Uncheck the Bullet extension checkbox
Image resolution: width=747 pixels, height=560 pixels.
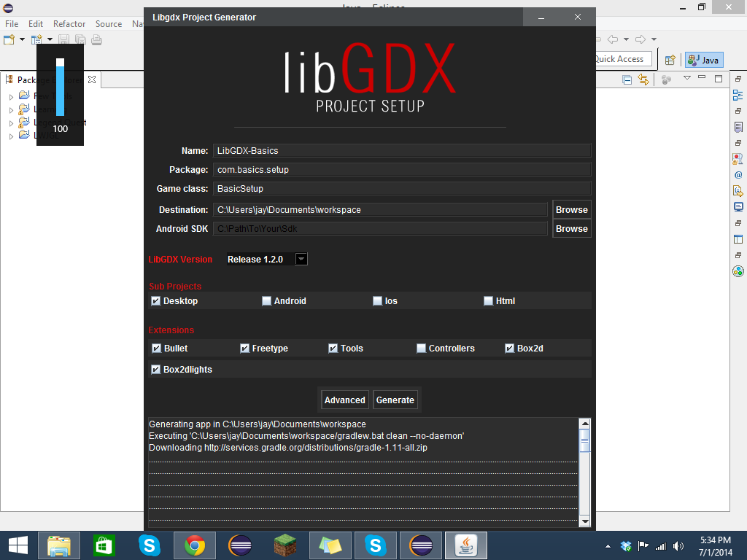pos(156,349)
